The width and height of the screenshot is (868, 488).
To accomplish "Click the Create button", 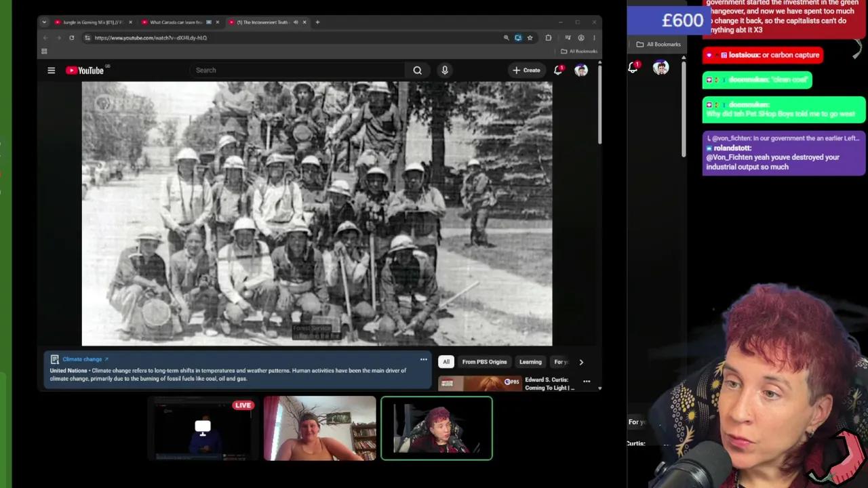I will (x=526, y=70).
